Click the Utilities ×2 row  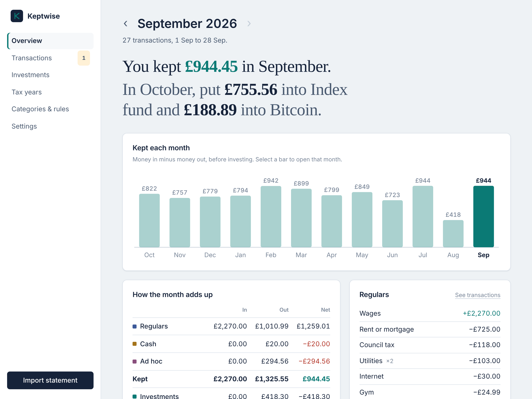(x=430, y=361)
